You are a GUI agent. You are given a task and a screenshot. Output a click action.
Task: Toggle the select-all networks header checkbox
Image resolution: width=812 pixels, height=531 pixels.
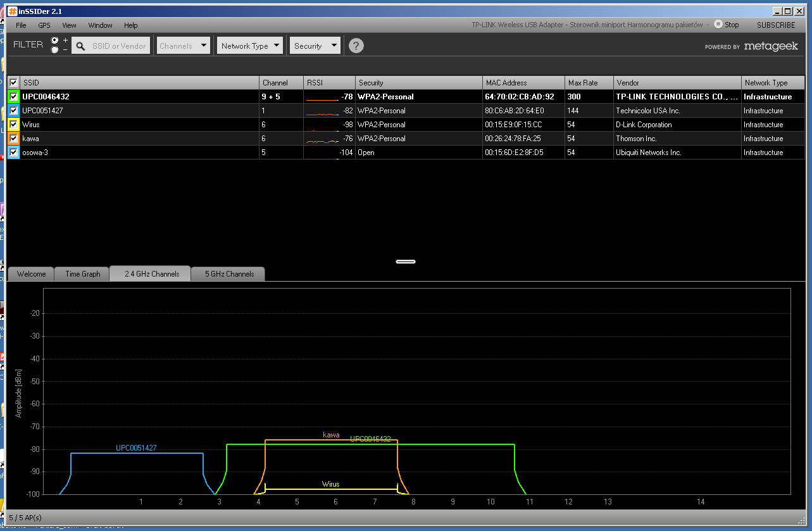click(13, 82)
